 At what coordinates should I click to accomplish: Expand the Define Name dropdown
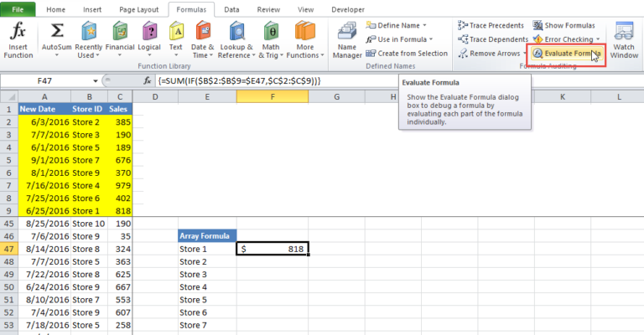[x=396, y=26]
